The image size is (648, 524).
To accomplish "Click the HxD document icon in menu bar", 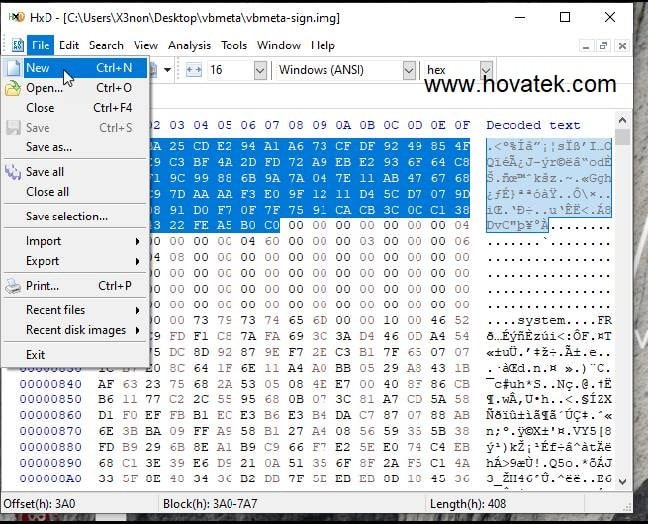I will (x=17, y=45).
